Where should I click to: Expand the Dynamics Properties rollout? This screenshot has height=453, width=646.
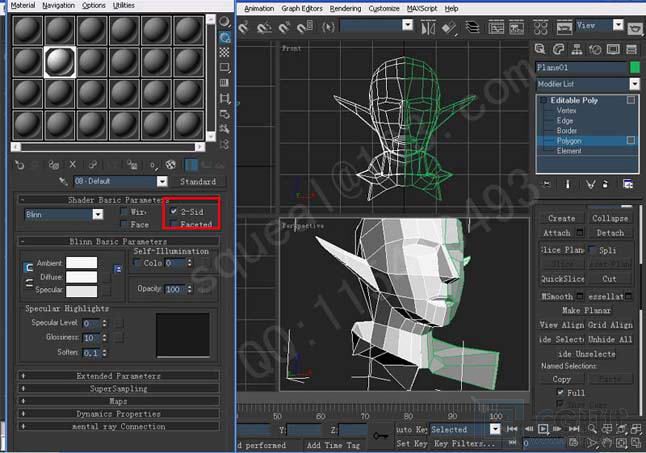click(x=119, y=414)
